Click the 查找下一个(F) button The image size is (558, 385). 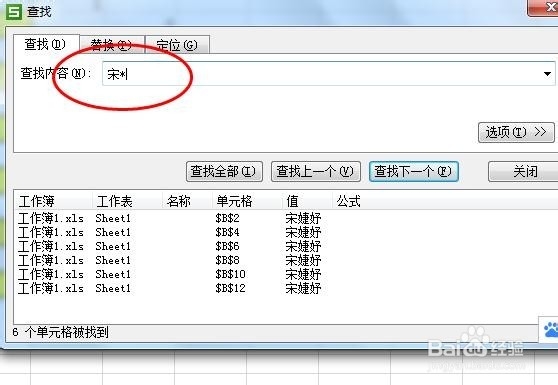coord(414,172)
